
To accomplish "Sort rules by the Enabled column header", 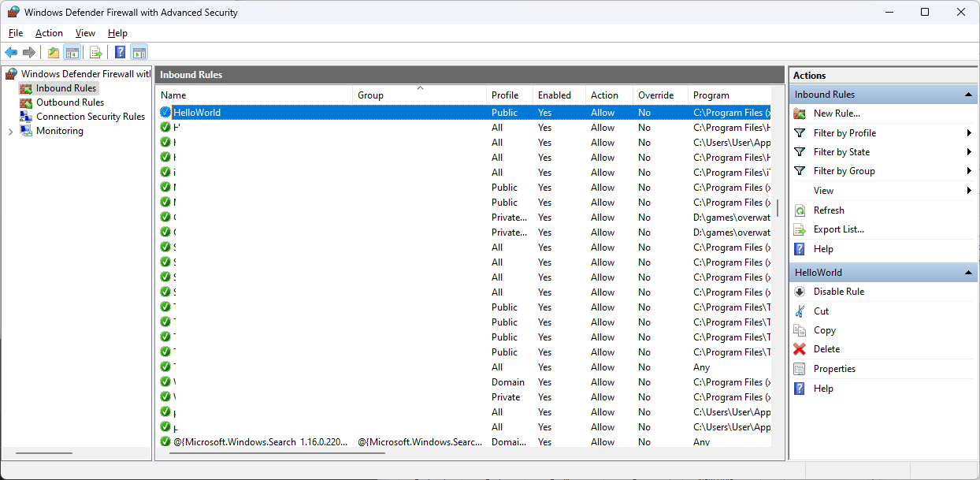I will coord(559,95).
